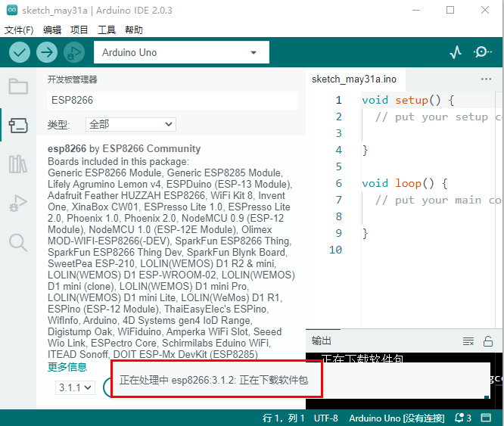Click the 开发板管理器 panel title
Screen dimensions: 504x426
(x=73, y=79)
